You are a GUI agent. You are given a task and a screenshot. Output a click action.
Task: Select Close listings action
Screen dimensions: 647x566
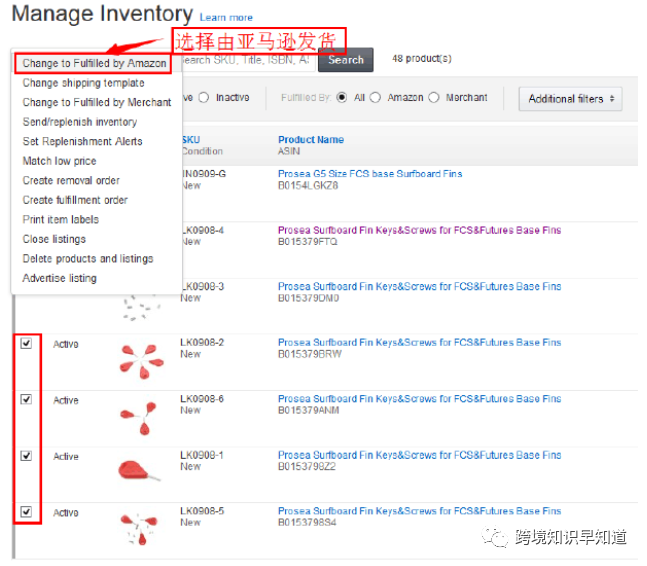(x=54, y=239)
